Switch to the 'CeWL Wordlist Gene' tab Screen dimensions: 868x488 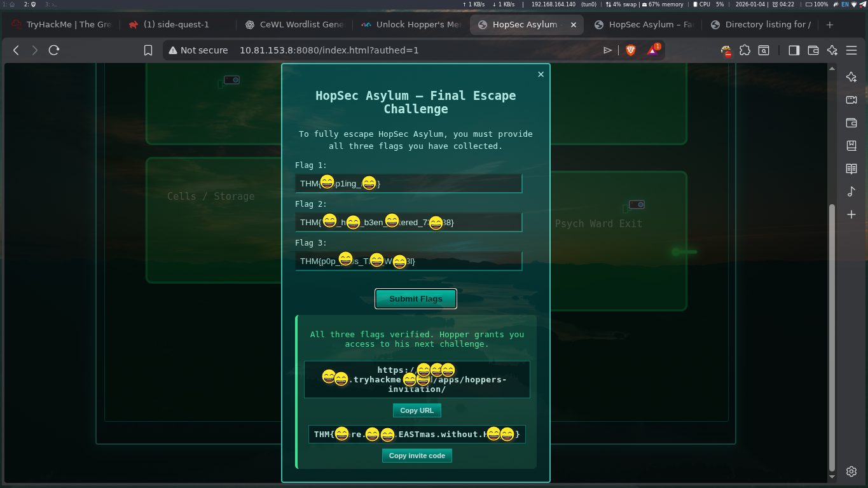(x=295, y=25)
